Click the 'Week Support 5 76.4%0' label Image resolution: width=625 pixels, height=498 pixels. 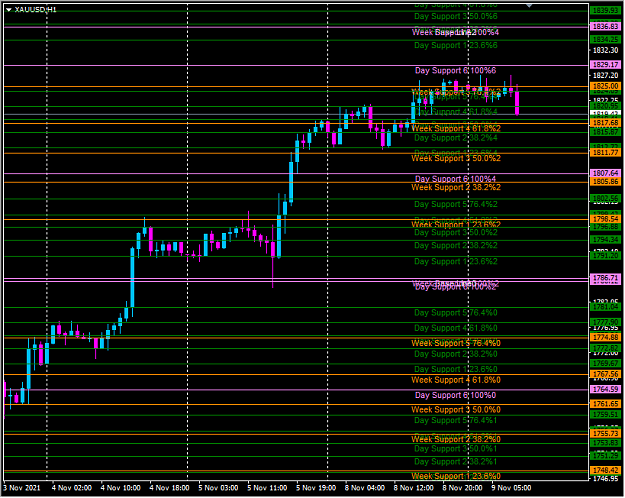coord(456,343)
